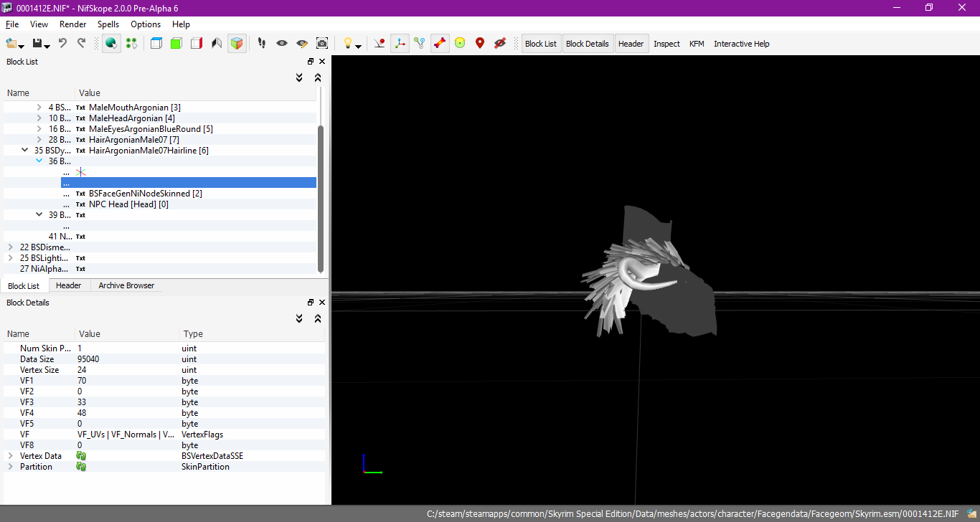The image size is (980, 522).
Task: Click the Data Size value 95040
Action: pyautogui.click(x=88, y=359)
